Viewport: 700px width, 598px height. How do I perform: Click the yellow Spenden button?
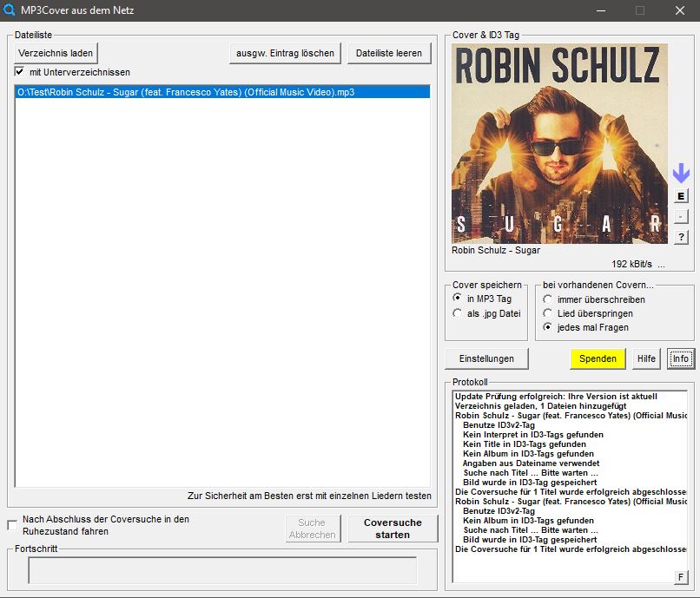[x=598, y=358]
